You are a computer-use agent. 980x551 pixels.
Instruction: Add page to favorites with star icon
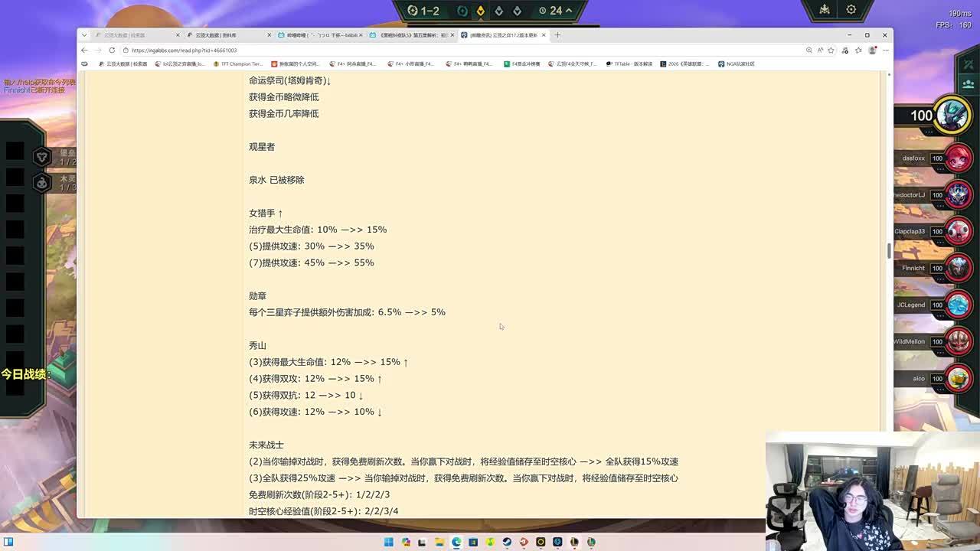(831, 51)
